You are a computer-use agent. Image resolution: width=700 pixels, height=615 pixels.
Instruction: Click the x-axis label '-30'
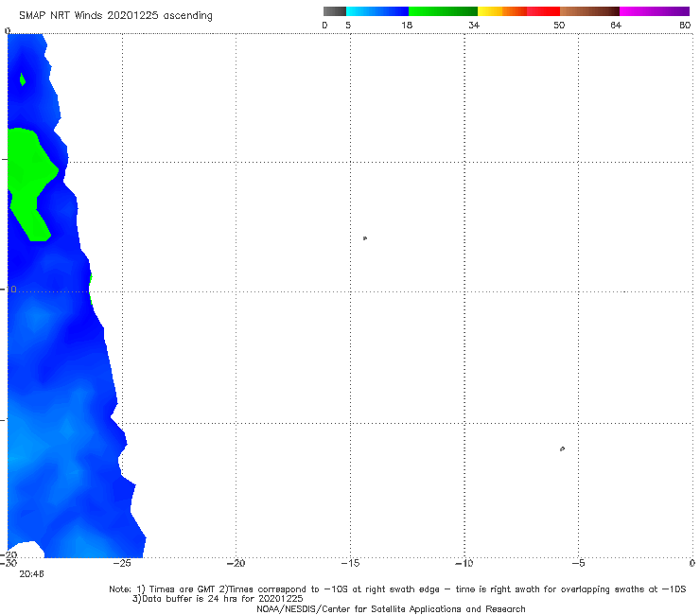(8, 563)
